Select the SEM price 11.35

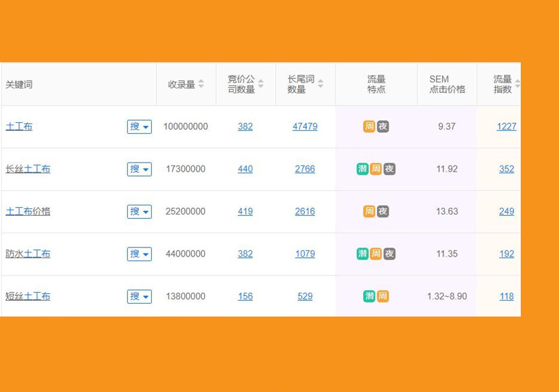coord(447,254)
